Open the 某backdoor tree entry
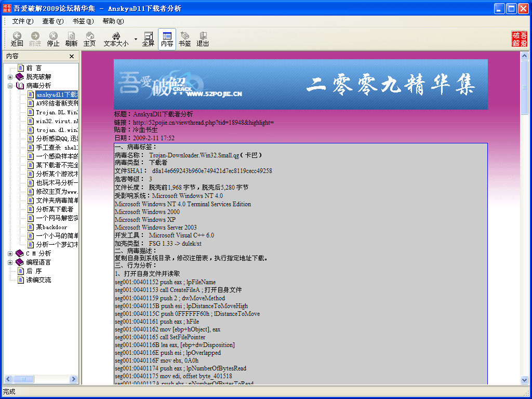This screenshot has width=532, height=399. point(51,227)
